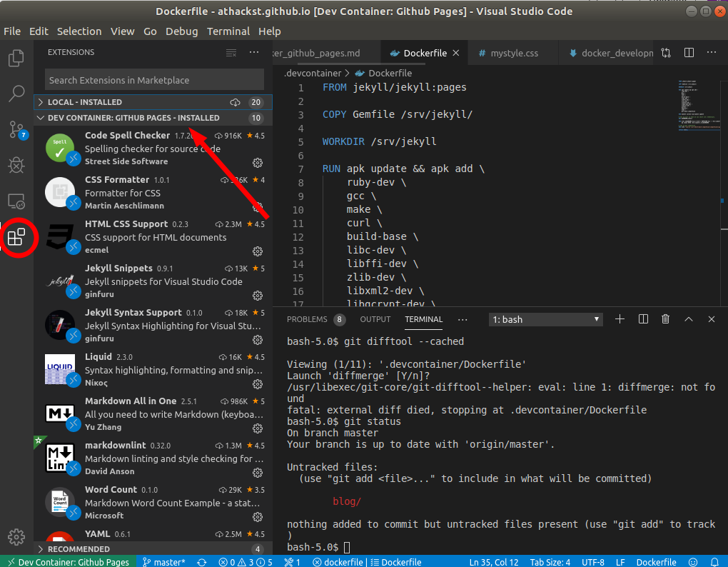
Task: Open panel overflow ellipsis next to Terminal
Action: tap(462, 319)
